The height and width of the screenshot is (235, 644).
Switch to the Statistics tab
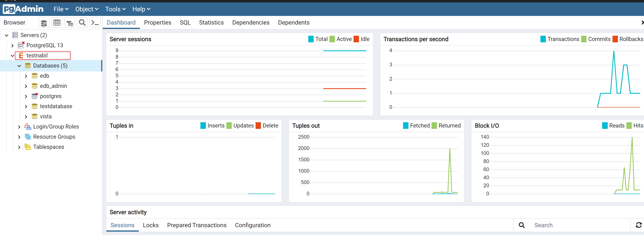[x=211, y=23]
